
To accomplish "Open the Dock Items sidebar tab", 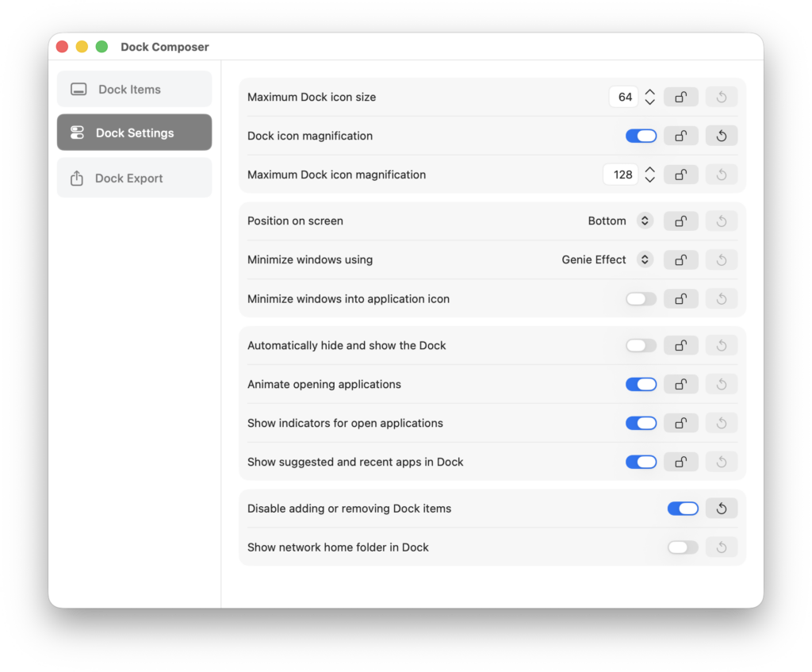I will 135,89.
